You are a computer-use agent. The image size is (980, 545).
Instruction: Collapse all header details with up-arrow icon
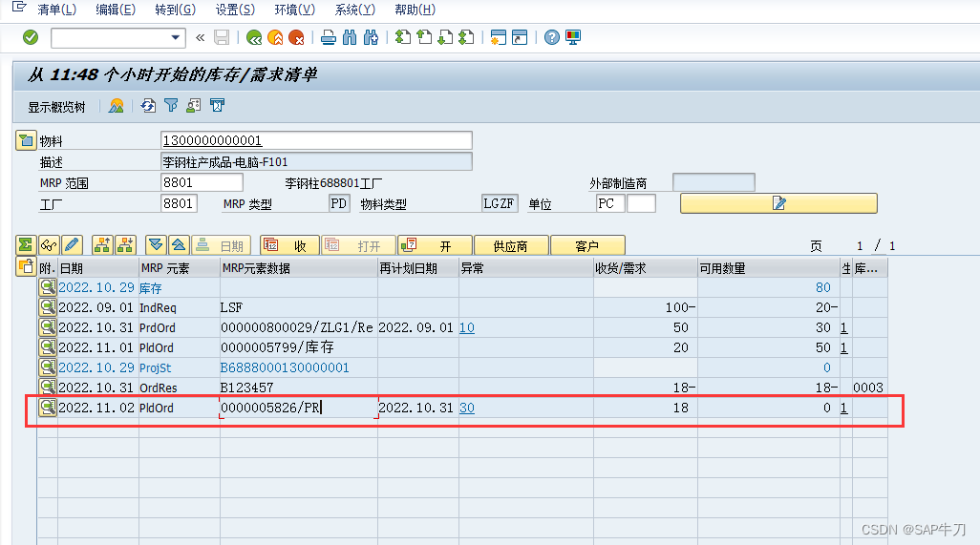179,245
